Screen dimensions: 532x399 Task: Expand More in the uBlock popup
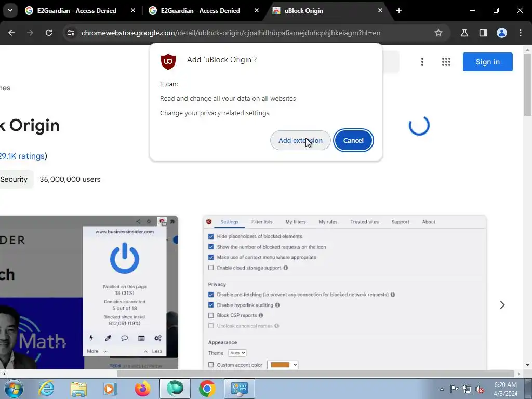[x=96, y=351]
